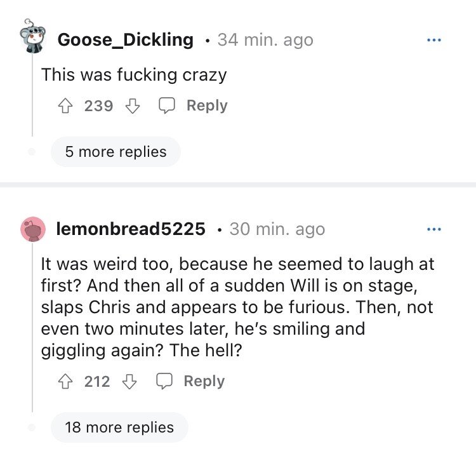Viewport: 476px width, 456px height.
Task: Visit the lemonbread5225 username link
Action: point(131,229)
